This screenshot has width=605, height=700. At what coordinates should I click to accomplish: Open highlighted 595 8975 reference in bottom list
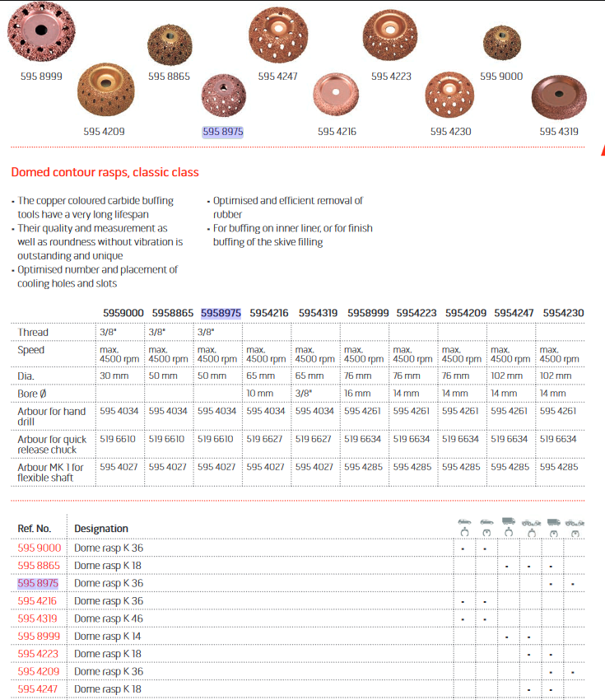[x=38, y=583]
